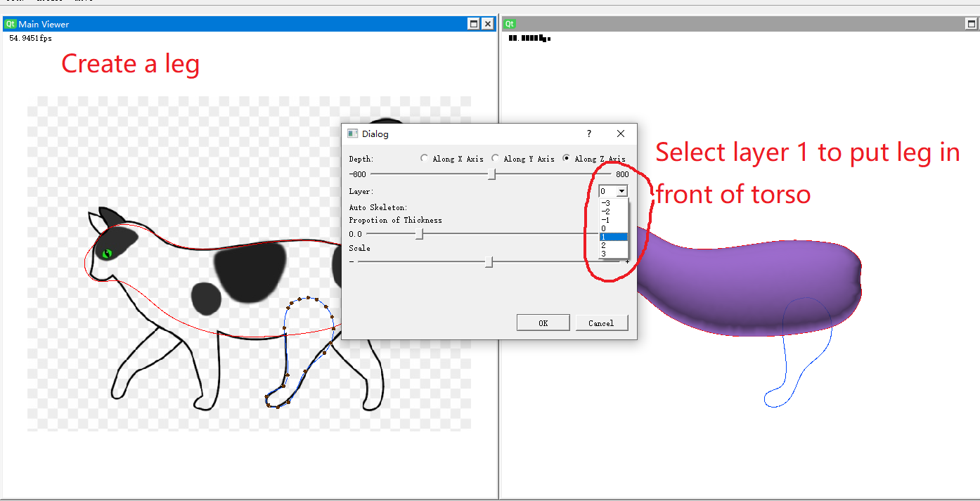Select the Along Y Axis radio button
980x501 pixels.
pos(495,159)
